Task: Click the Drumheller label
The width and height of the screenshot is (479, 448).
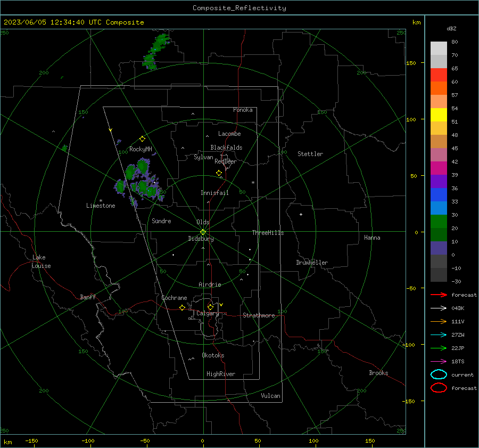Action: 312,263
